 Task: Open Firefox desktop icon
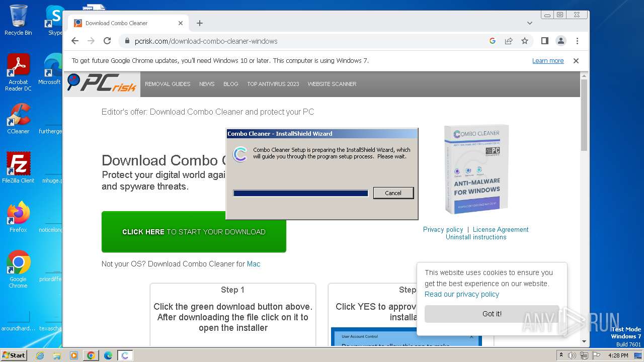pyautogui.click(x=18, y=217)
